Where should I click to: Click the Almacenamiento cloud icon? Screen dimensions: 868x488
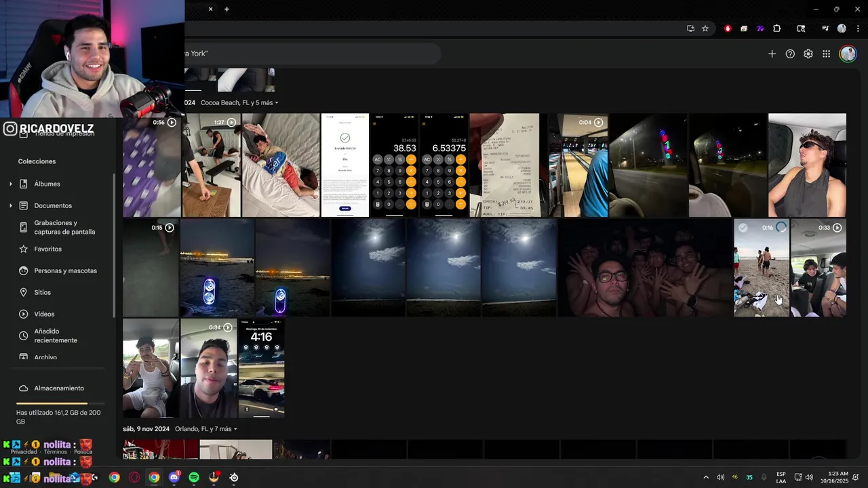[24, 388]
